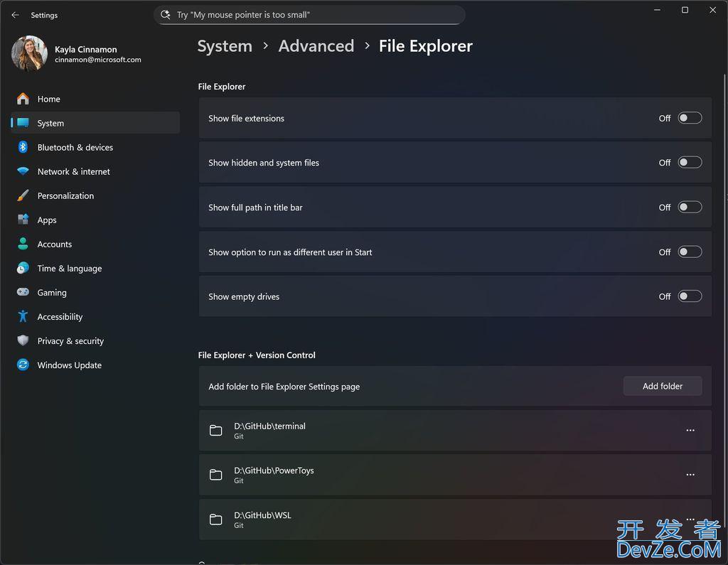Turn on Show hidden and system files
The width and height of the screenshot is (728, 565).
pos(690,163)
